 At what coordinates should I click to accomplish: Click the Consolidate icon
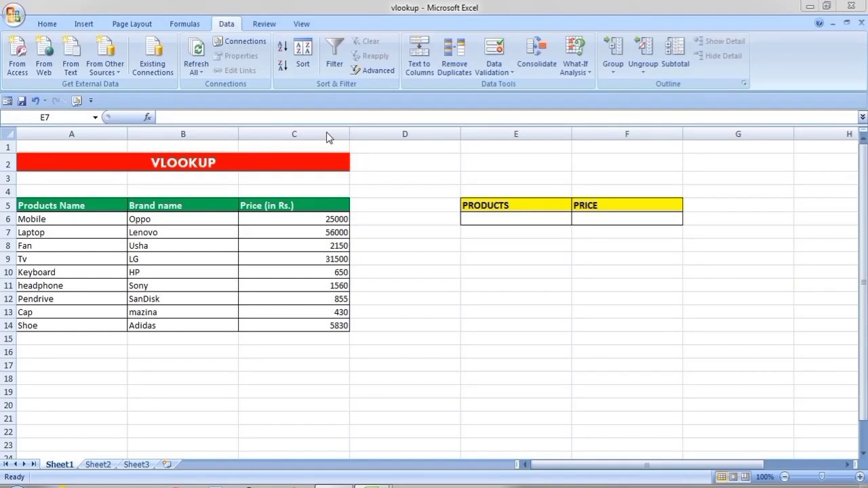(x=536, y=54)
